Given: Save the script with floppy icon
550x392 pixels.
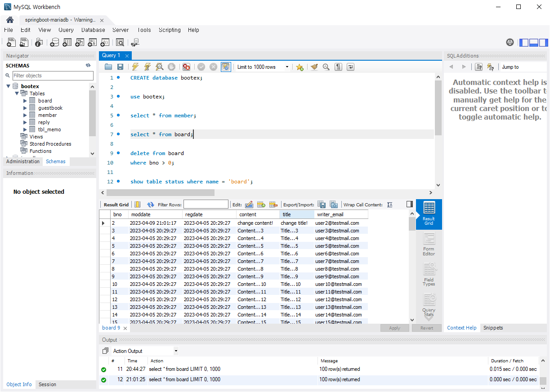Looking at the screenshot, I should (x=120, y=67).
